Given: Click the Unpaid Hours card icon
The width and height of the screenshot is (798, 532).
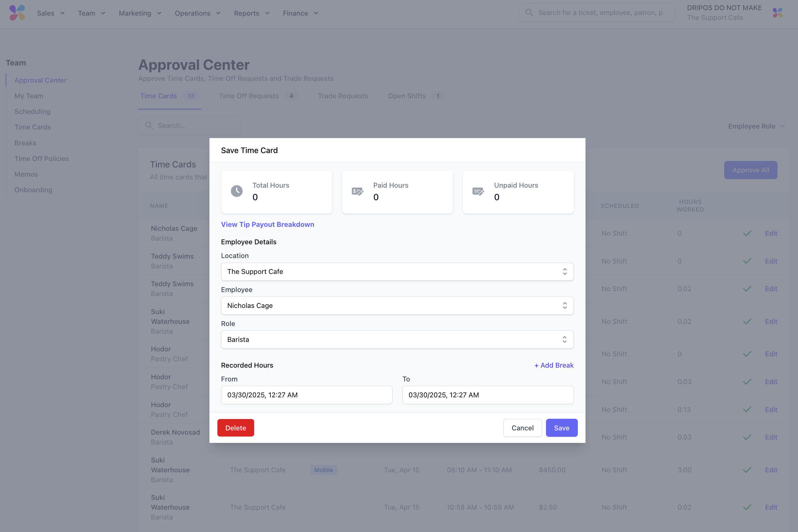Looking at the screenshot, I should coord(478,191).
